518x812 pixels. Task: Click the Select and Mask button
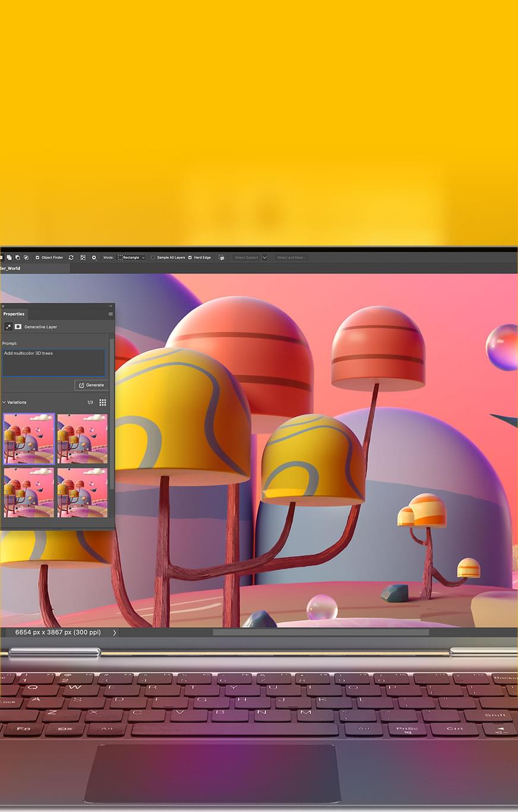(x=291, y=257)
